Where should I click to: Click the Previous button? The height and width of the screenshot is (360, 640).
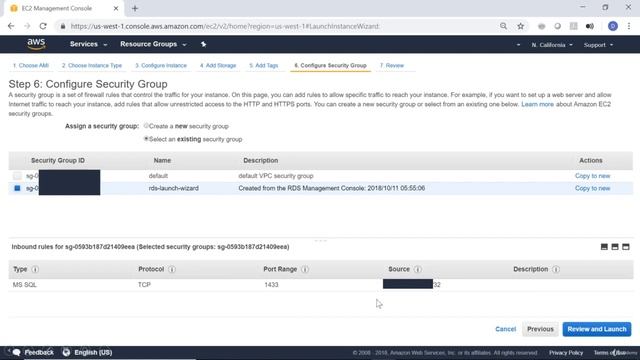(x=540, y=329)
